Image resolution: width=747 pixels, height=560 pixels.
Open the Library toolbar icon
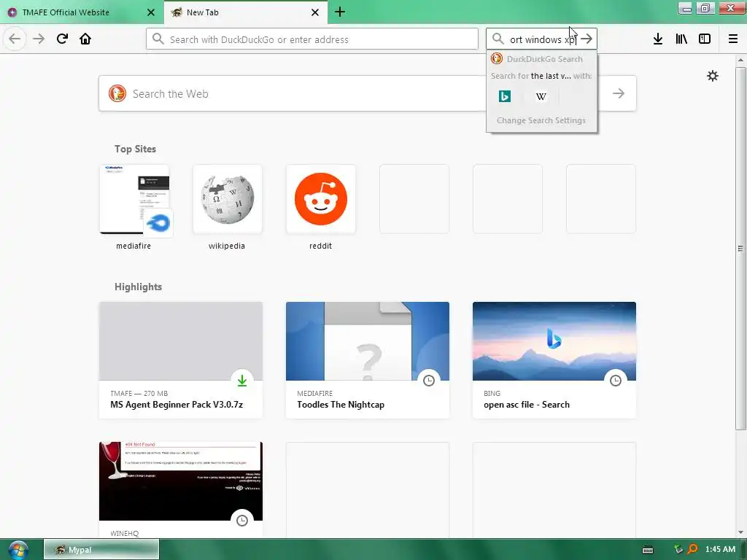tap(681, 39)
